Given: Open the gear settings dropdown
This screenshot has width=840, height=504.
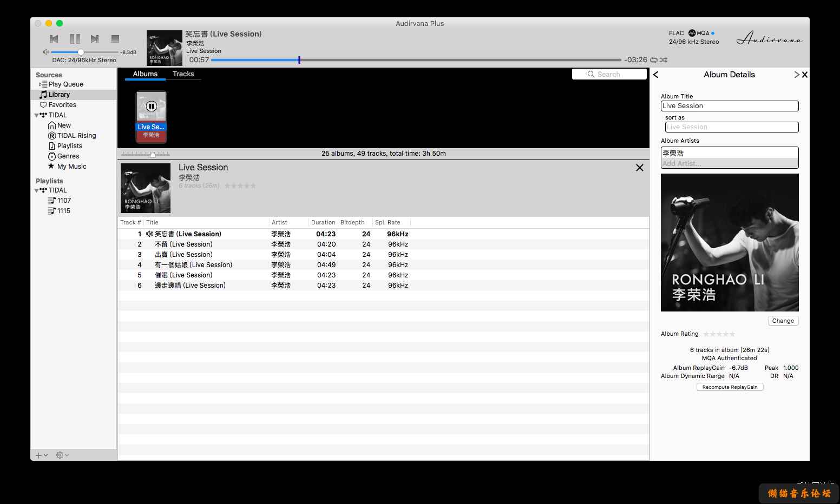Looking at the screenshot, I should (62, 455).
